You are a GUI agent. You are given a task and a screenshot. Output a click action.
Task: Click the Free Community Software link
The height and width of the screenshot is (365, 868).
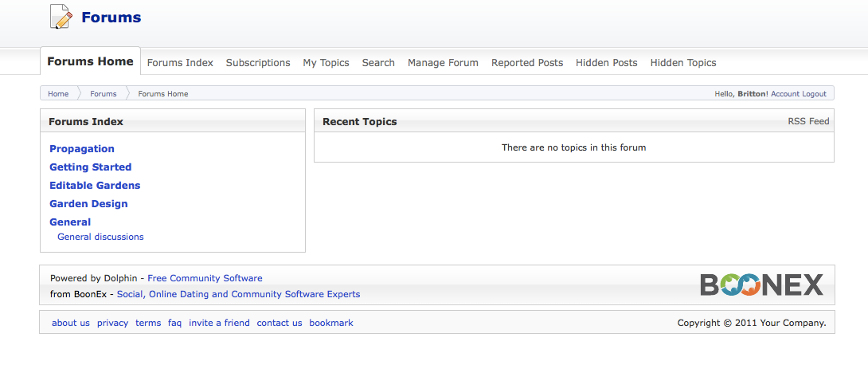pyautogui.click(x=205, y=278)
